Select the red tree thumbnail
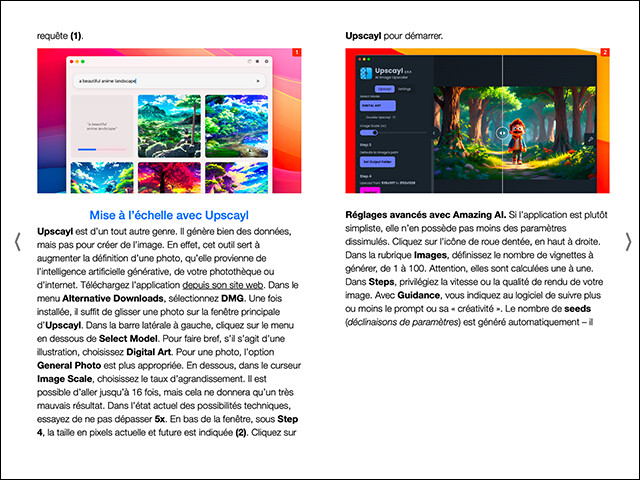This screenshot has height=480, width=640. coord(169,178)
